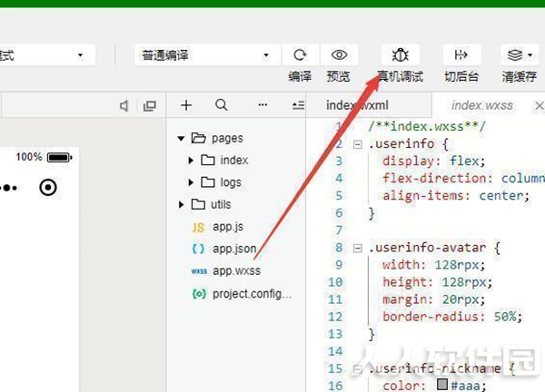This screenshot has height=392, width=545.
Task: Click the 预览 label
Action: point(338,76)
